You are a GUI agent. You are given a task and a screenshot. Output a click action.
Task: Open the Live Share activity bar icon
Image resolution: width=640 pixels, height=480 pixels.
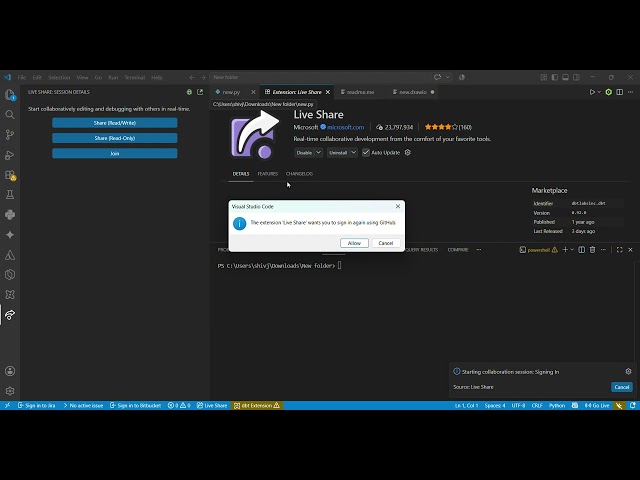(10, 315)
